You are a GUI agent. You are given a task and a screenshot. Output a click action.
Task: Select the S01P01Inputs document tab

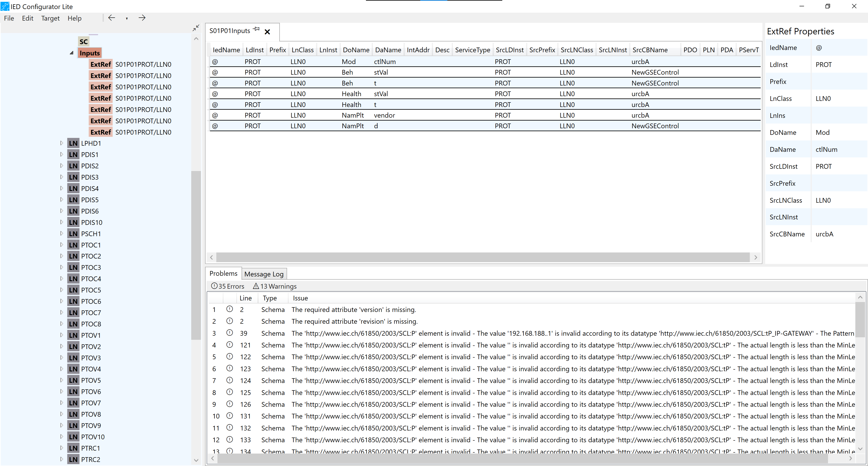point(230,31)
